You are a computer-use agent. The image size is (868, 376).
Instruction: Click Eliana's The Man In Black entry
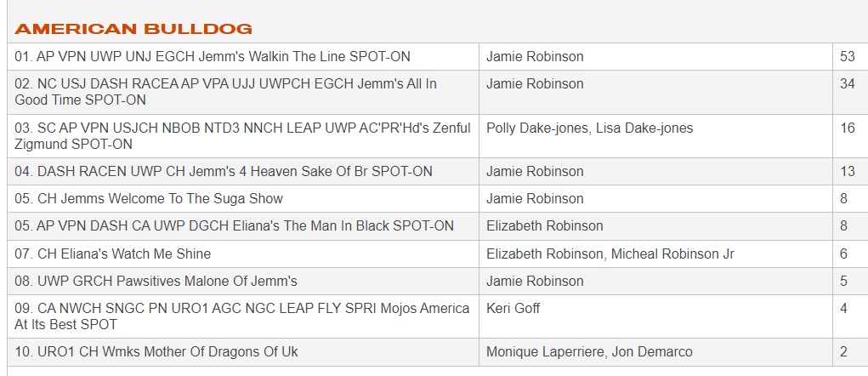tap(234, 226)
